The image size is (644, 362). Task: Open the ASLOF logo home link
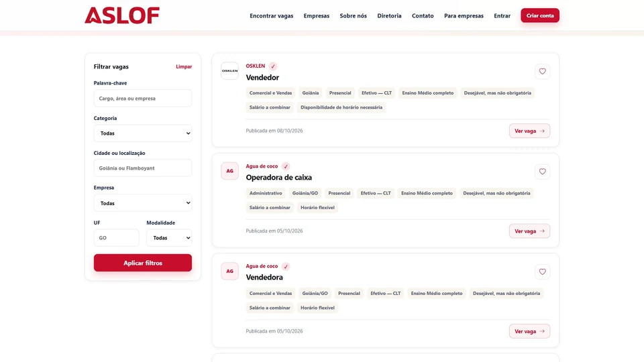point(122,15)
